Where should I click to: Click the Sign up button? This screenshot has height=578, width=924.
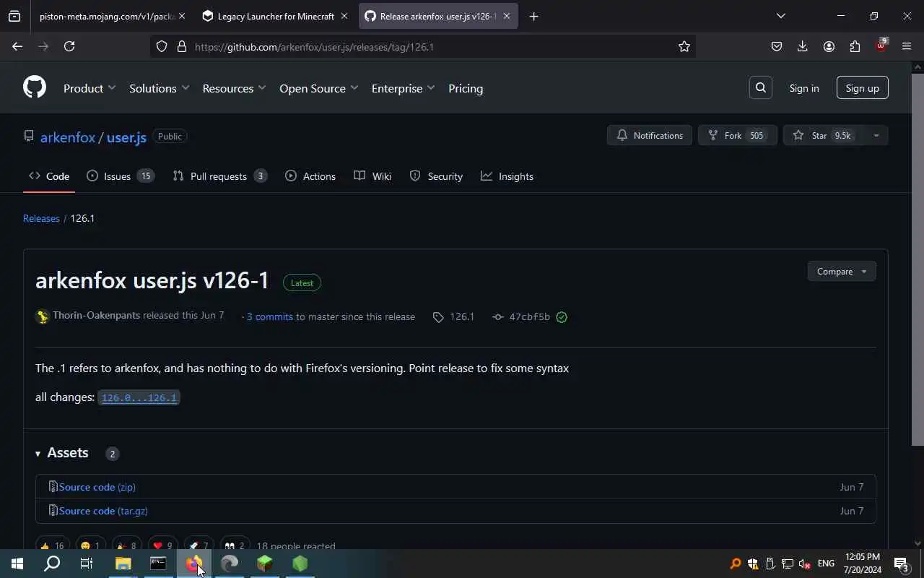click(863, 88)
